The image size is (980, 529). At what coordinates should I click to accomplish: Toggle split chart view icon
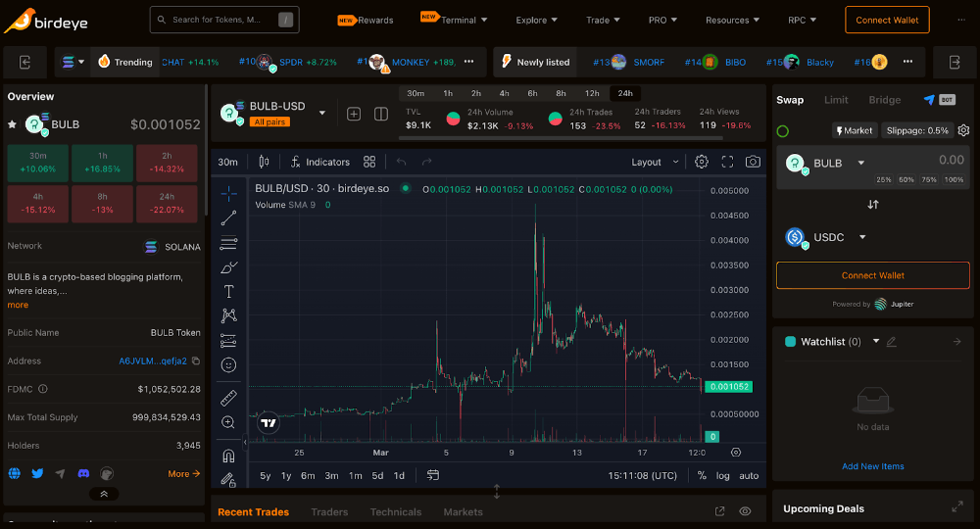(x=380, y=114)
